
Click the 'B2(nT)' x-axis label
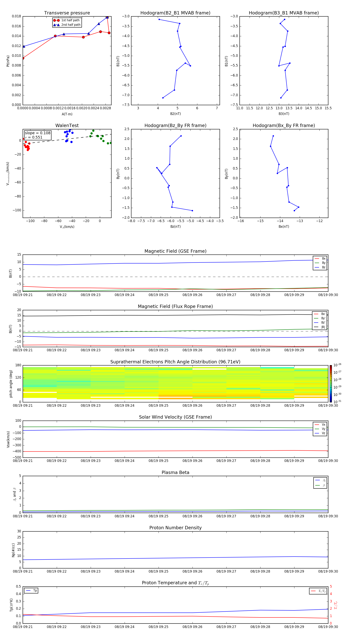[x=175, y=114]
